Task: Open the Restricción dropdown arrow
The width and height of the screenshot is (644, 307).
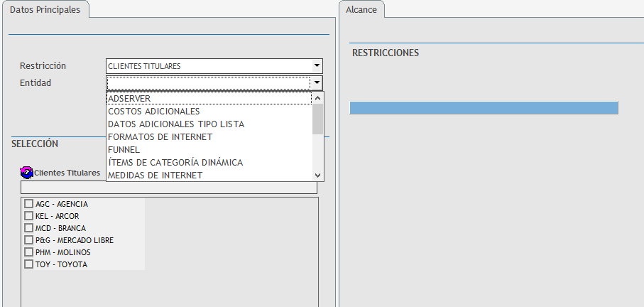Action: [x=317, y=66]
